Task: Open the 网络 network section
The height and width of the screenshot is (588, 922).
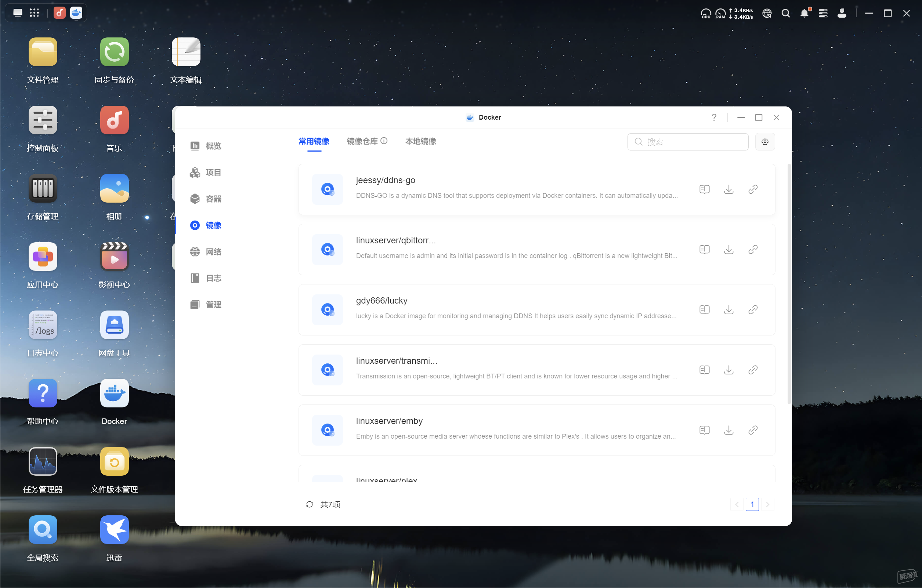Action: pos(206,251)
